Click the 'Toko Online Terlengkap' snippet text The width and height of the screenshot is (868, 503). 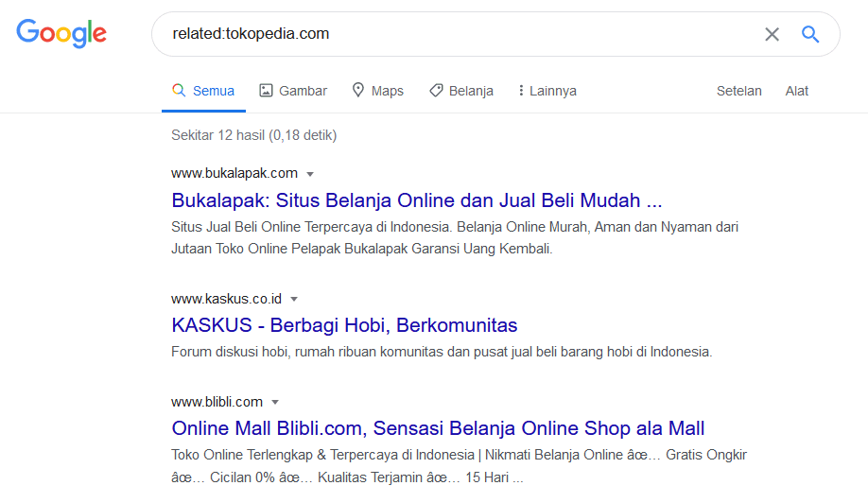459,466
